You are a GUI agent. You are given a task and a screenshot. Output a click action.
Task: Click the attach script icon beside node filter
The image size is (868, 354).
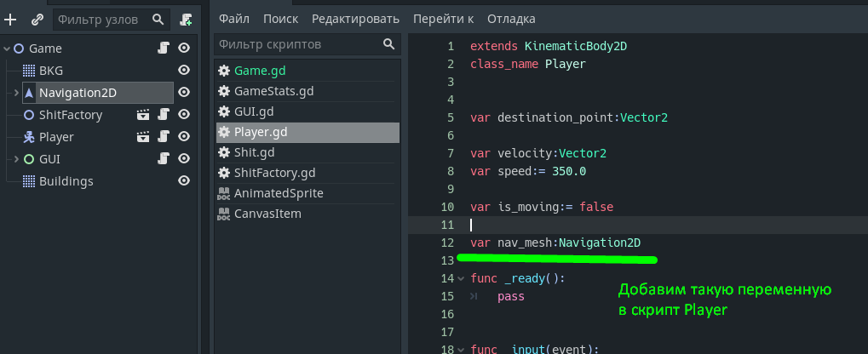click(x=186, y=19)
